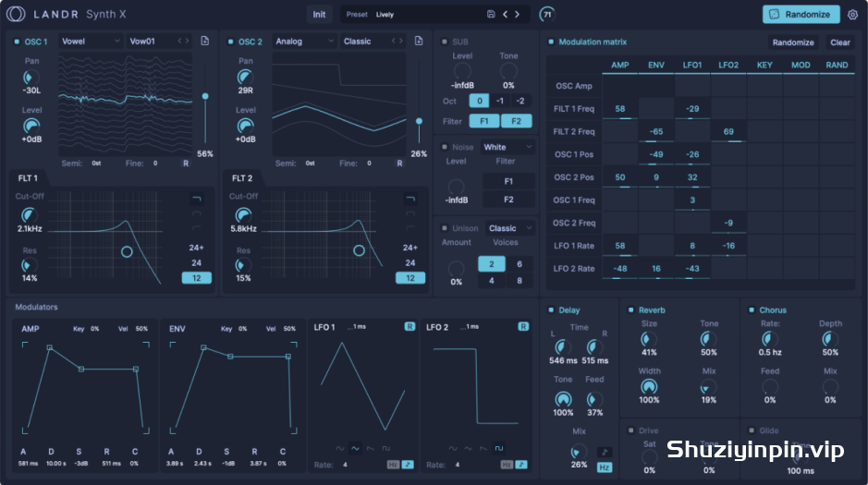This screenshot has width=868, height=485.
Task: Clear the modulation matrix
Action: pos(839,42)
